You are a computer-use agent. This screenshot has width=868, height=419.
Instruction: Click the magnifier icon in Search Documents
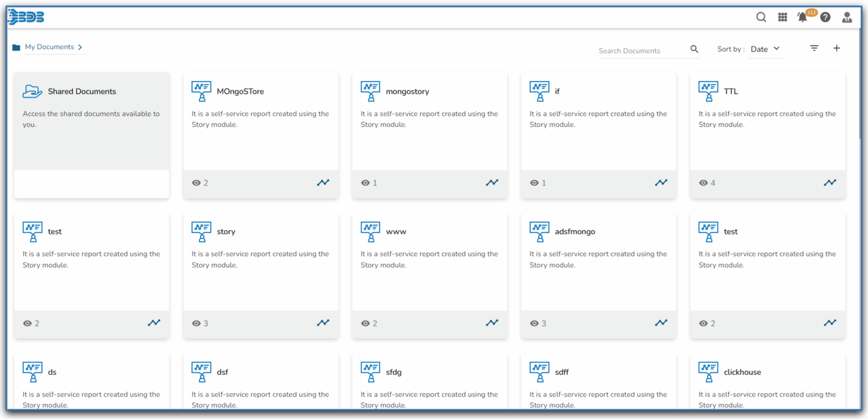click(x=694, y=49)
